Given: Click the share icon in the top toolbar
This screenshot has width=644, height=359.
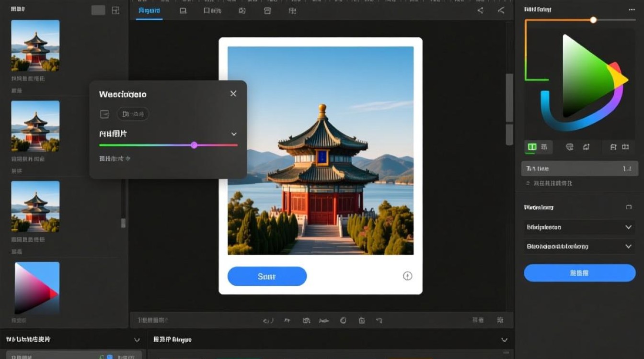Looking at the screenshot, I should coord(480,11).
